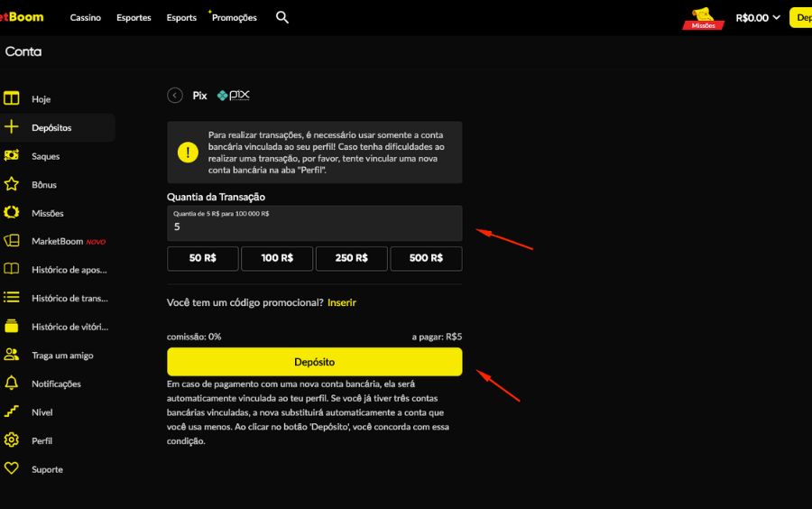Open Perfil gear icon
The width and height of the screenshot is (812, 509).
coord(12,440)
